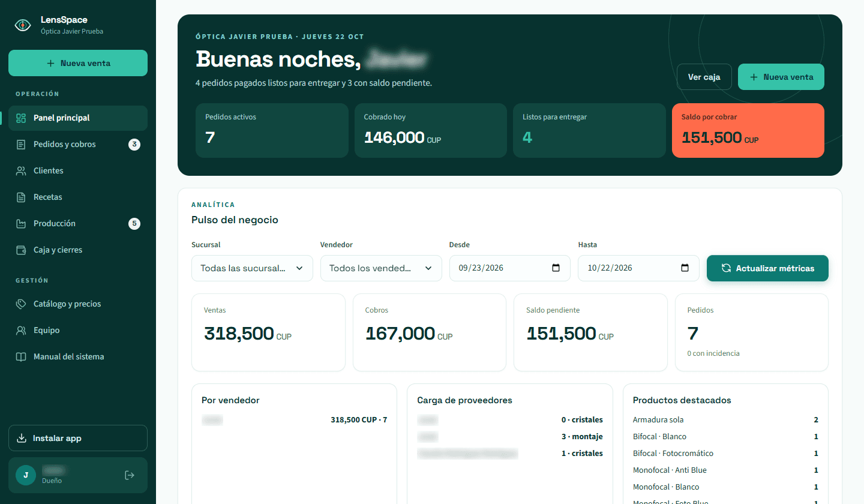Click the logout icon beside user profile
This screenshot has height=504, width=864.
129,475
